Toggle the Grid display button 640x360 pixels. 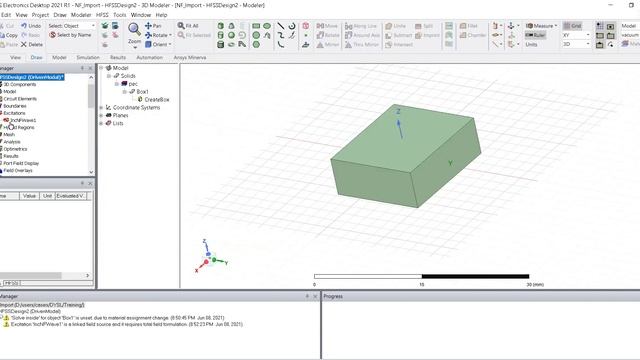572,26
